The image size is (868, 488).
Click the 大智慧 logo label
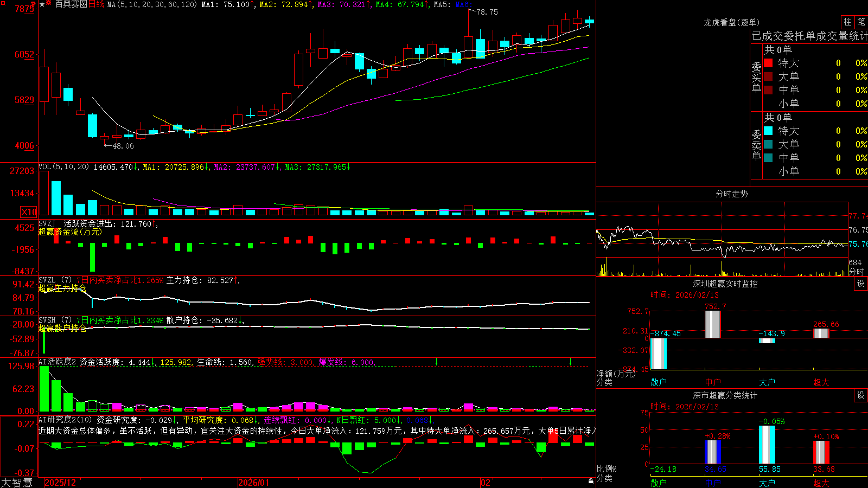tap(17, 483)
